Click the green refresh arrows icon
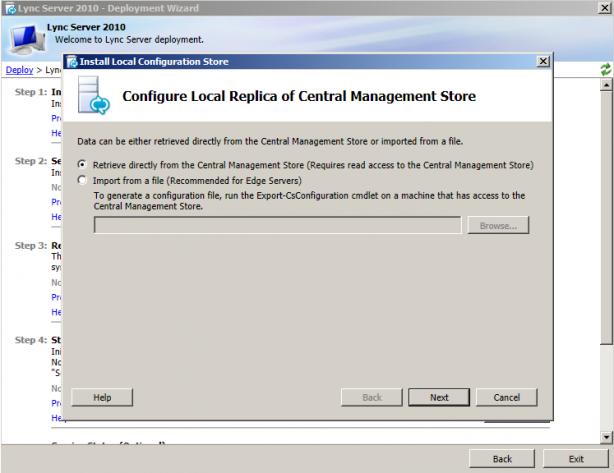This screenshot has width=614, height=473. click(606, 70)
